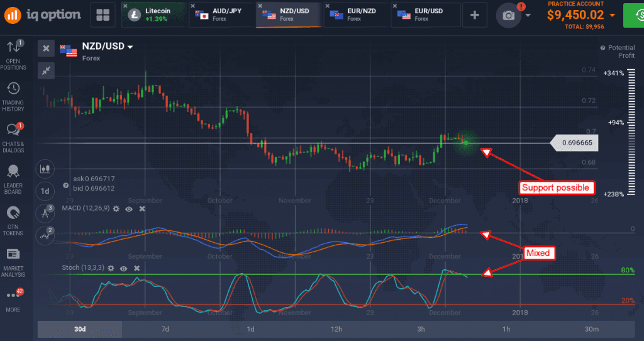Open the asset grid layout menu
The image size is (644, 341).
tap(103, 15)
